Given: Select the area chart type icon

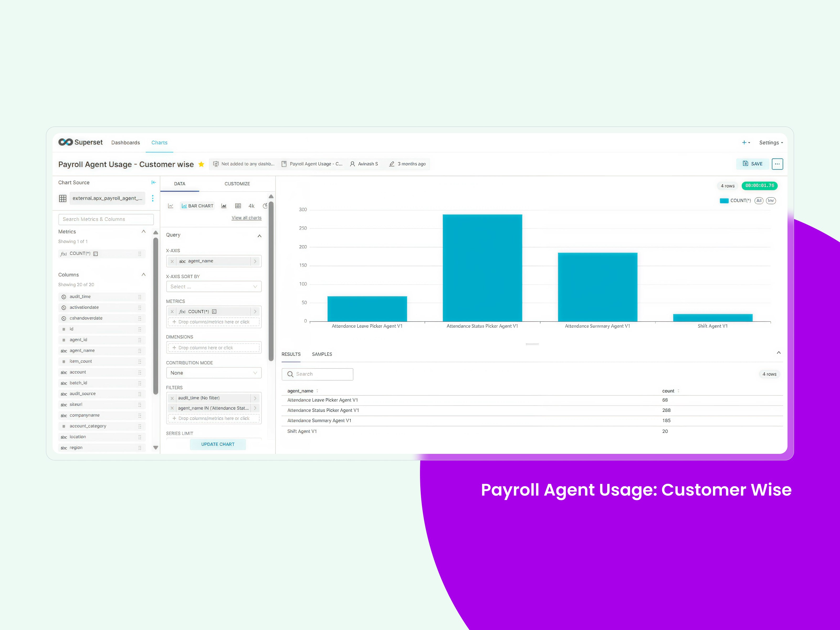Looking at the screenshot, I should (x=224, y=206).
